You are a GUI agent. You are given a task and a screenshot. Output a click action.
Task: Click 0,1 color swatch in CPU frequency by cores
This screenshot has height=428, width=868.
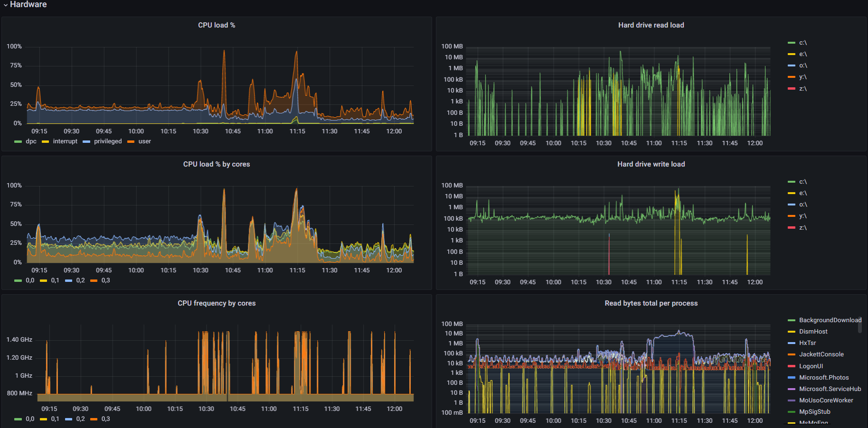(44, 419)
